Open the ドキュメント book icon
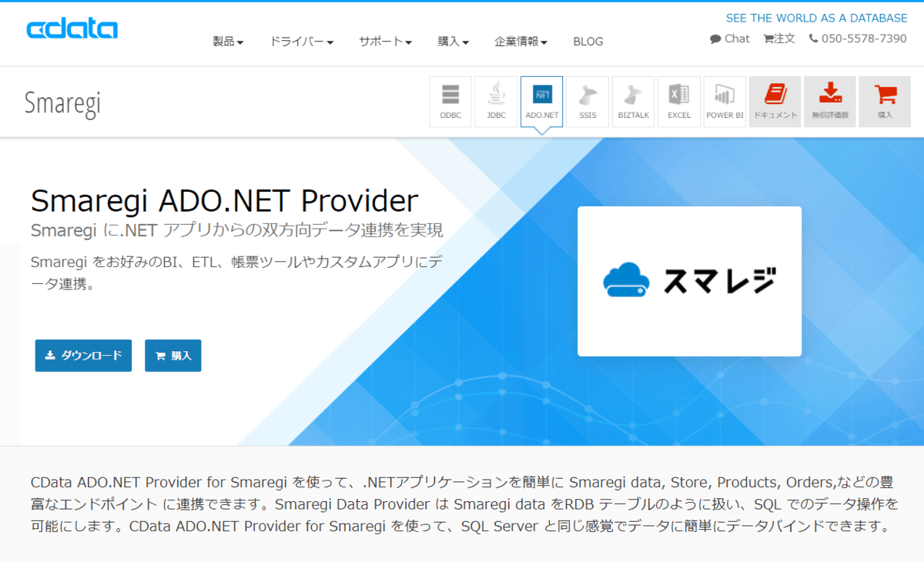Image resolution: width=924 pixels, height=562 pixels. point(775,102)
